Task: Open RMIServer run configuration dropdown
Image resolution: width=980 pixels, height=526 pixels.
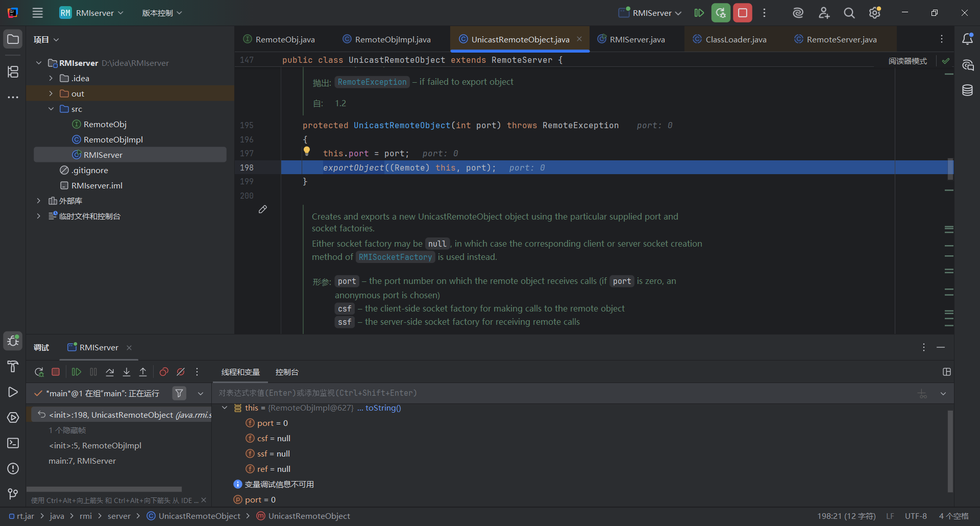Action: pyautogui.click(x=650, y=13)
